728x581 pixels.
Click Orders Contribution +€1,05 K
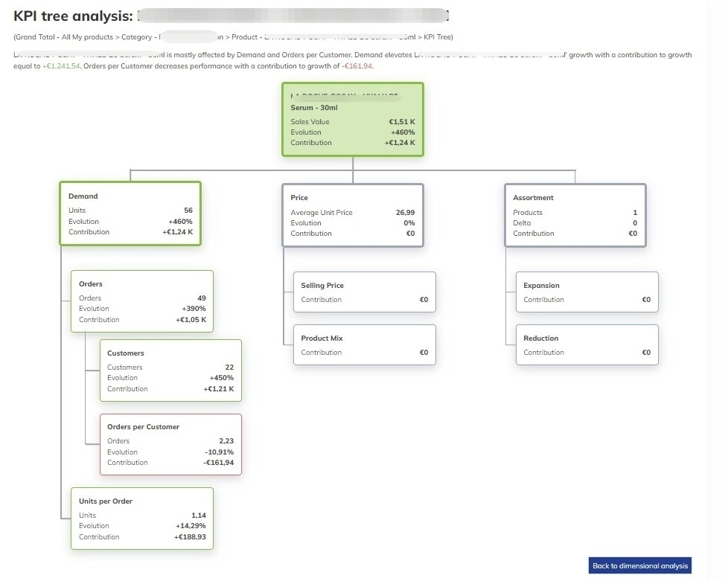point(191,320)
